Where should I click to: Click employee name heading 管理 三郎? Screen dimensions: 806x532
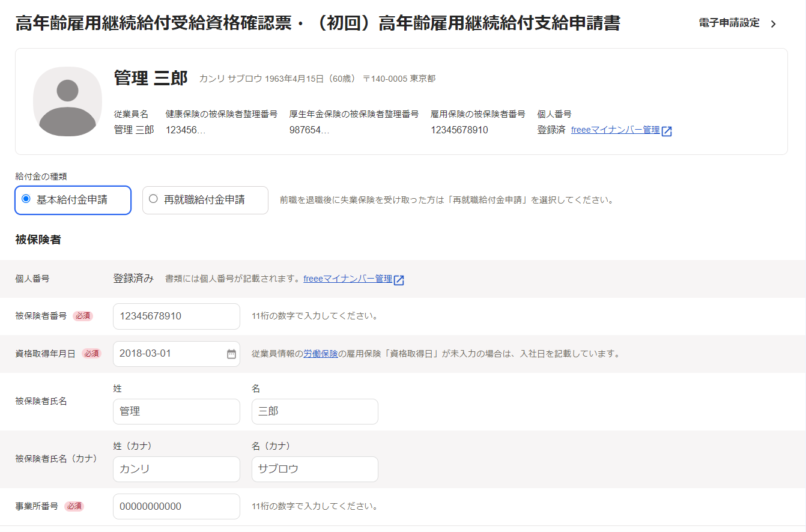[151, 78]
